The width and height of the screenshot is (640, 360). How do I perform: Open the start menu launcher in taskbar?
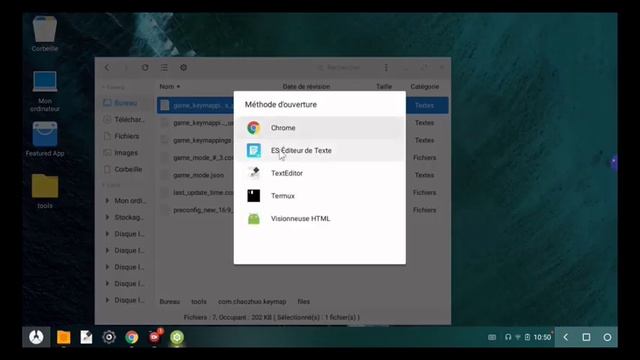[36, 337]
